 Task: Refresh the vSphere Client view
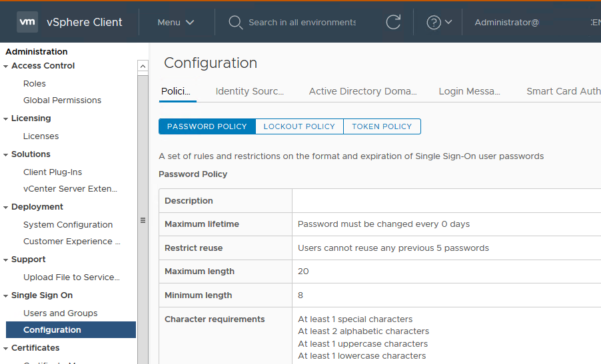pyautogui.click(x=393, y=22)
